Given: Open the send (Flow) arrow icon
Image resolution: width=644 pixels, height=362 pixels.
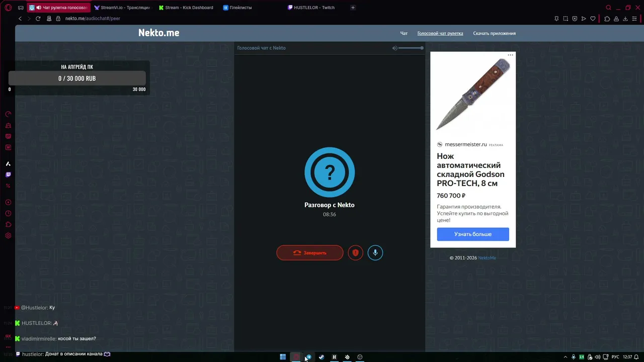Looking at the screenshot, I should [x=584, y=19].
